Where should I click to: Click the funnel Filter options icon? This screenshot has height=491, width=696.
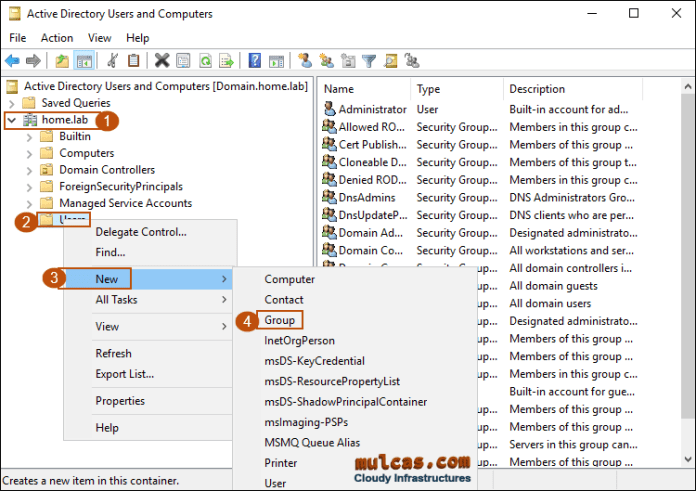click(369, 60)
